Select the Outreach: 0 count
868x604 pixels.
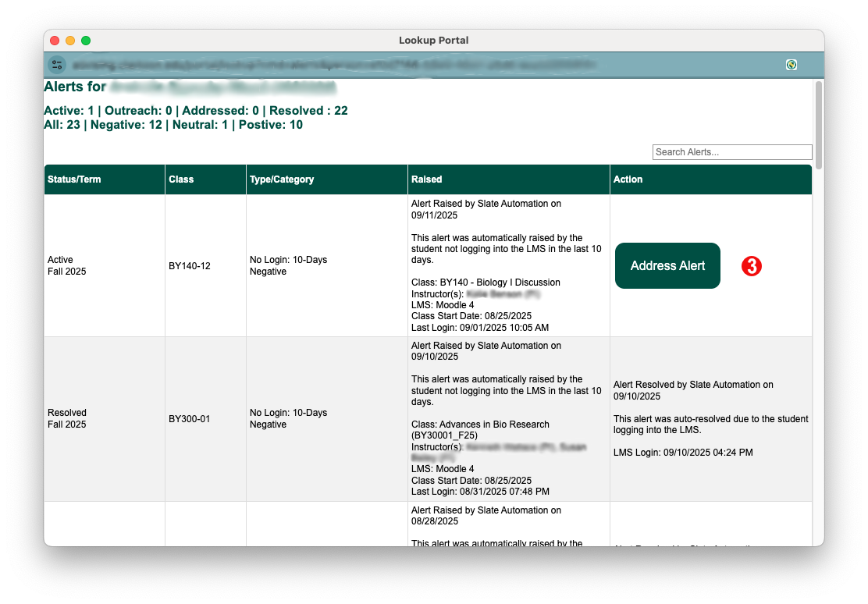coord(138,111)
